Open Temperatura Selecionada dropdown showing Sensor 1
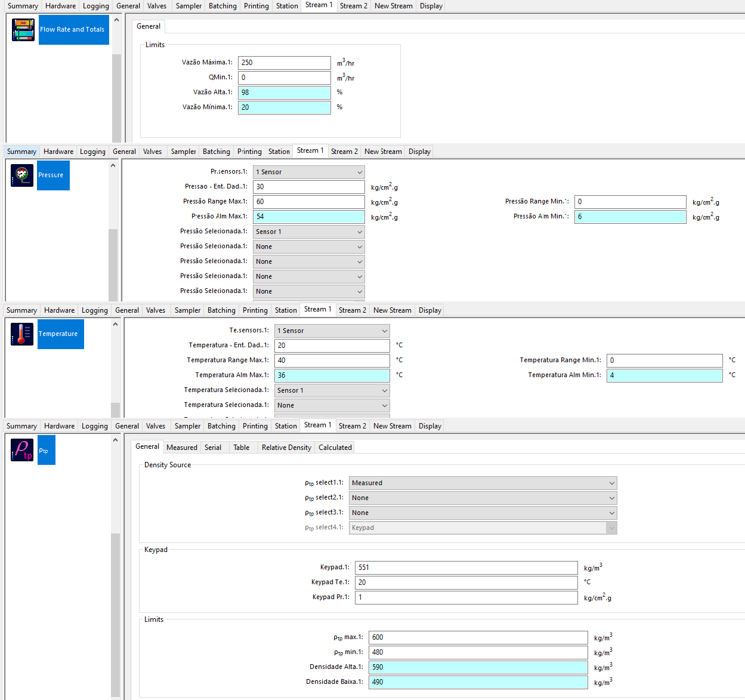Image resolution: width=745 pixels, height=700 pixels. (332, 390)
